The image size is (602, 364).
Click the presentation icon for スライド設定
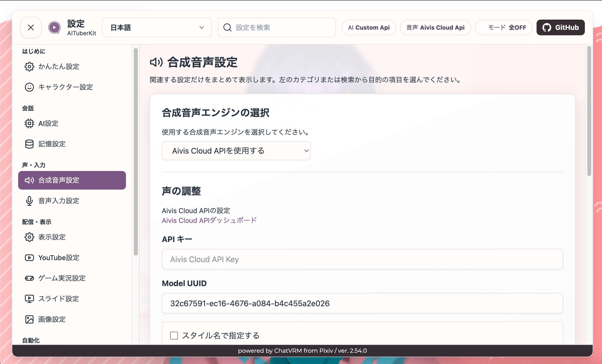coord(29,299)
